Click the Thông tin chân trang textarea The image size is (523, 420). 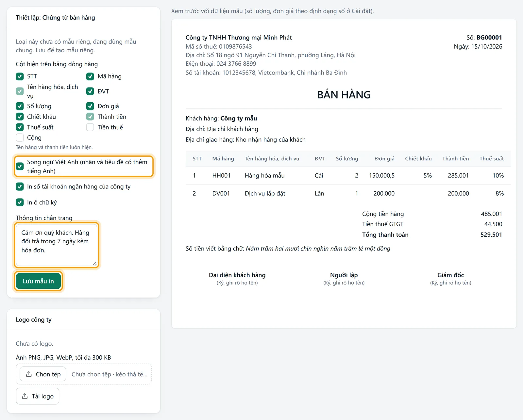pos(57,245)
